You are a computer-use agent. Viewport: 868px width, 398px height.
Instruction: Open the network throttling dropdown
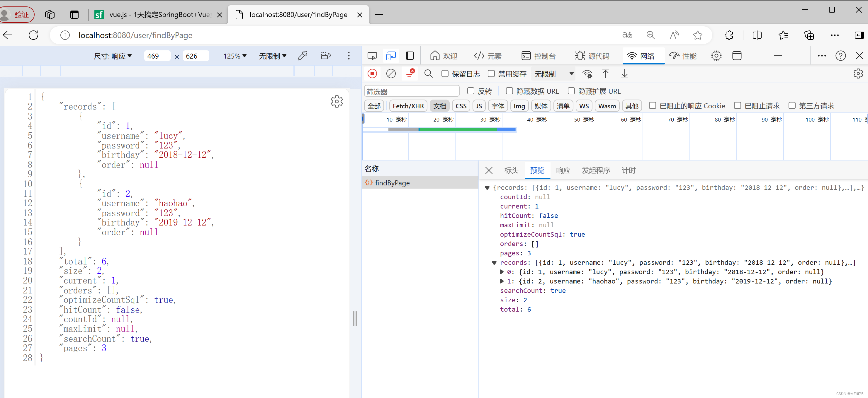pos(554,74)
